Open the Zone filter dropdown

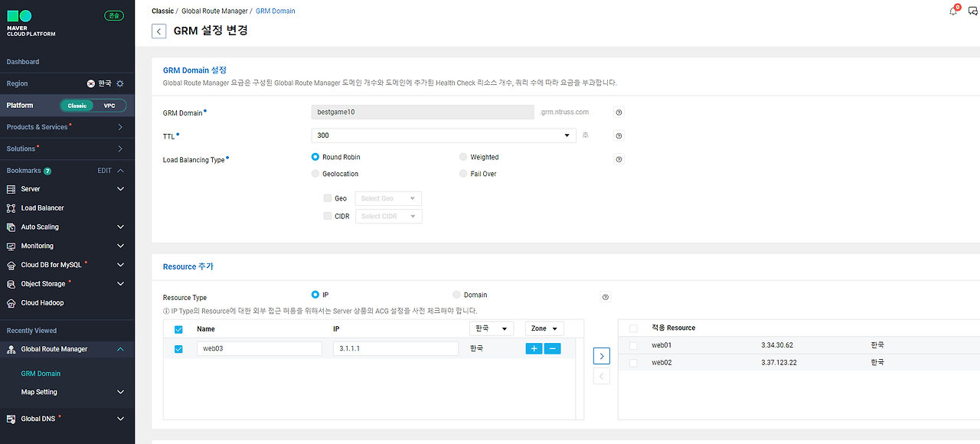click(544, 328)
